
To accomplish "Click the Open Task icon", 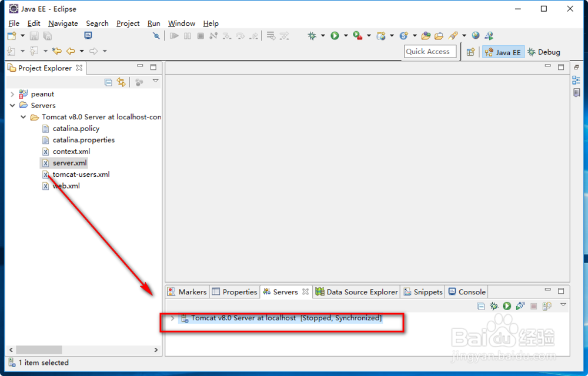I will click(x=439, y=36).
